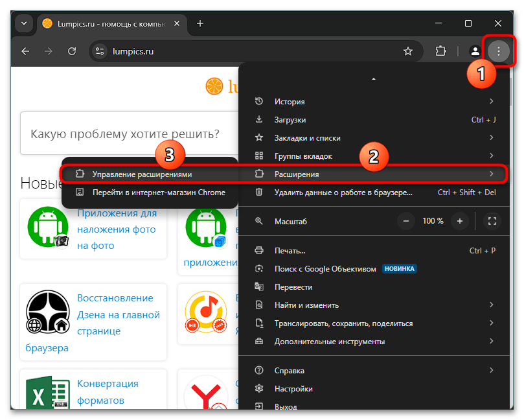The height and width of the screenshot is (420, 524).
Task: Open the Extensions puzzle icon in toolbar
Action: click(x=441, y=51)
